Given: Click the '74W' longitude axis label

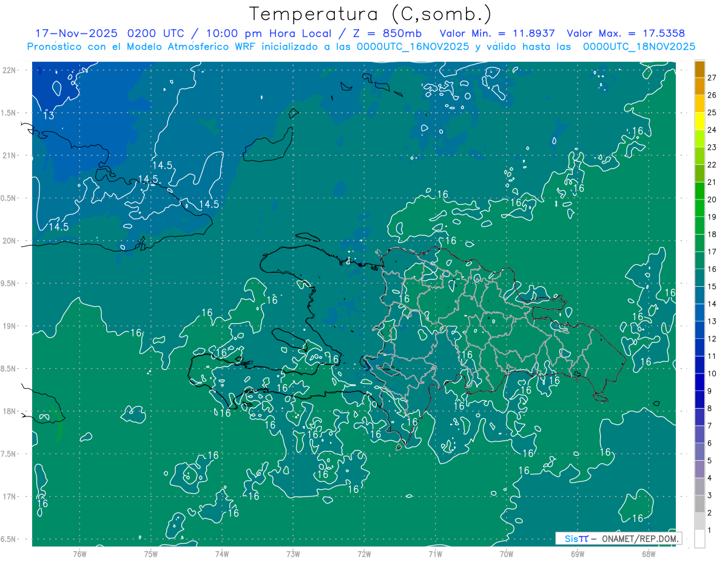Looking at the screenshot, I should click(222, 554).
